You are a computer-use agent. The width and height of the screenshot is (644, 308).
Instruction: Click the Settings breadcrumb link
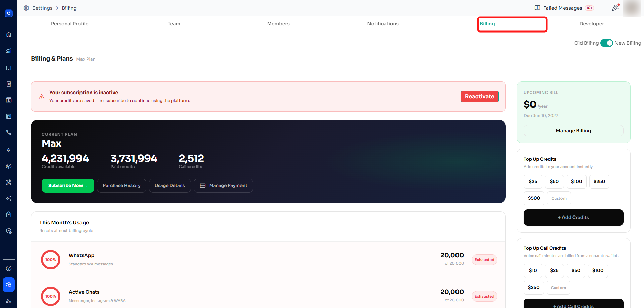pos(42,8)
